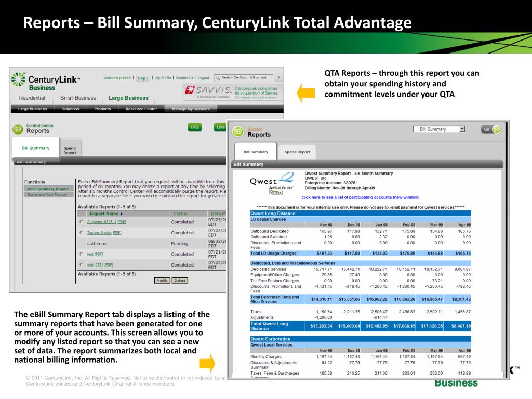Switch to Spend Report tab in Control Center
This screenshot has width=532, height=399.
pos(70,150)
